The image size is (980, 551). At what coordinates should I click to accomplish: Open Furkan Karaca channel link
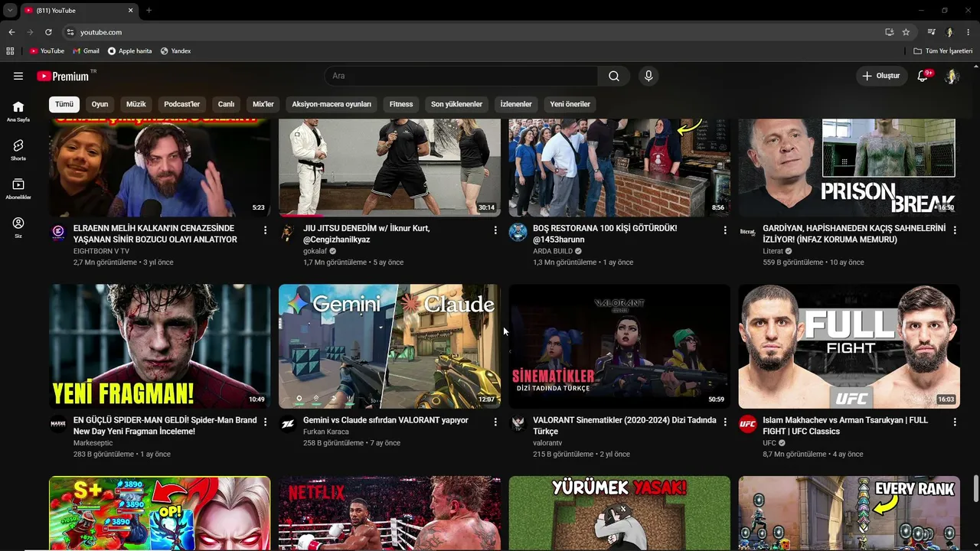pyautogui.click(x=326, y=432)
